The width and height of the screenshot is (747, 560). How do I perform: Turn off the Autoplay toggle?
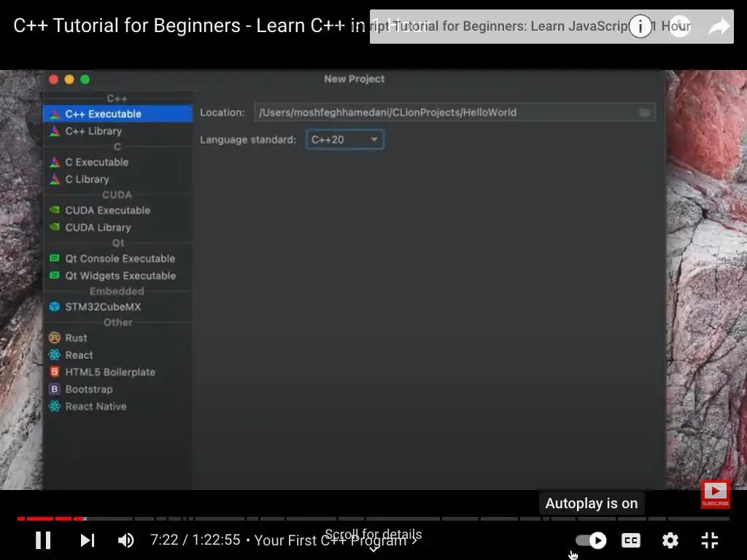click(x=591, y=540)
